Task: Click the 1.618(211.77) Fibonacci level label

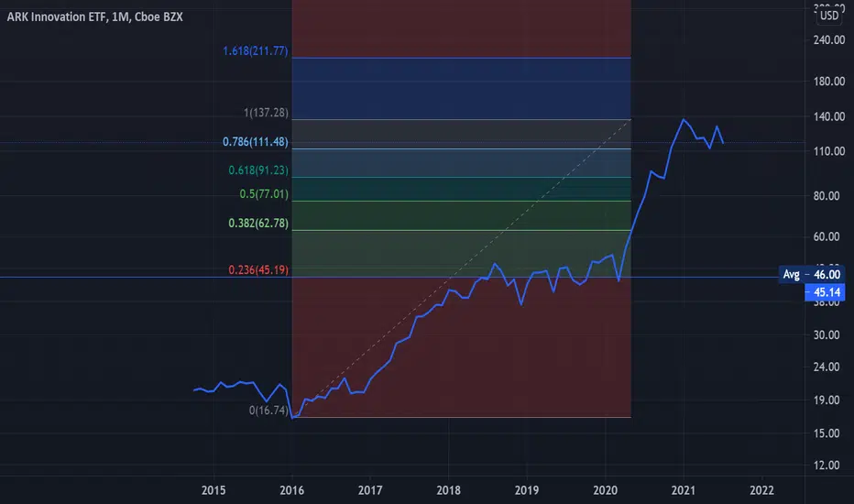Action: [x=255, y=50]
